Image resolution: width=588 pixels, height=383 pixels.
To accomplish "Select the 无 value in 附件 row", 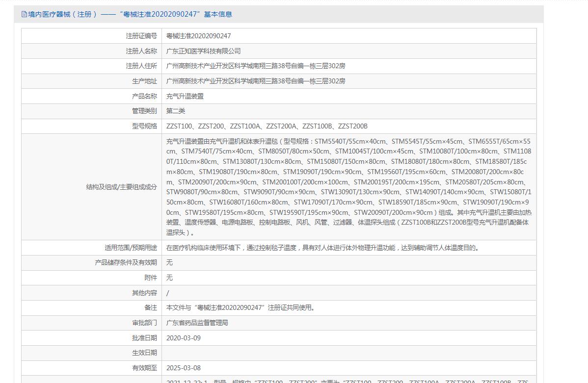I will pos(169,278).
